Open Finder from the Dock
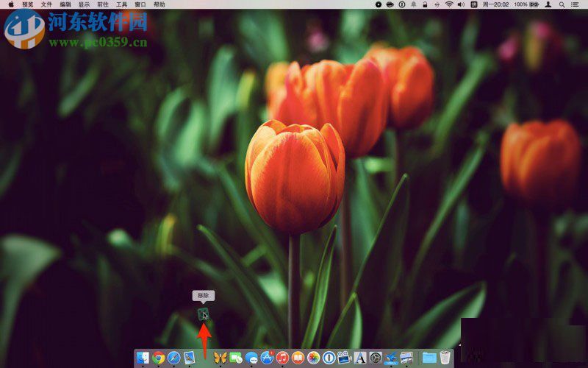 point(143,358)
